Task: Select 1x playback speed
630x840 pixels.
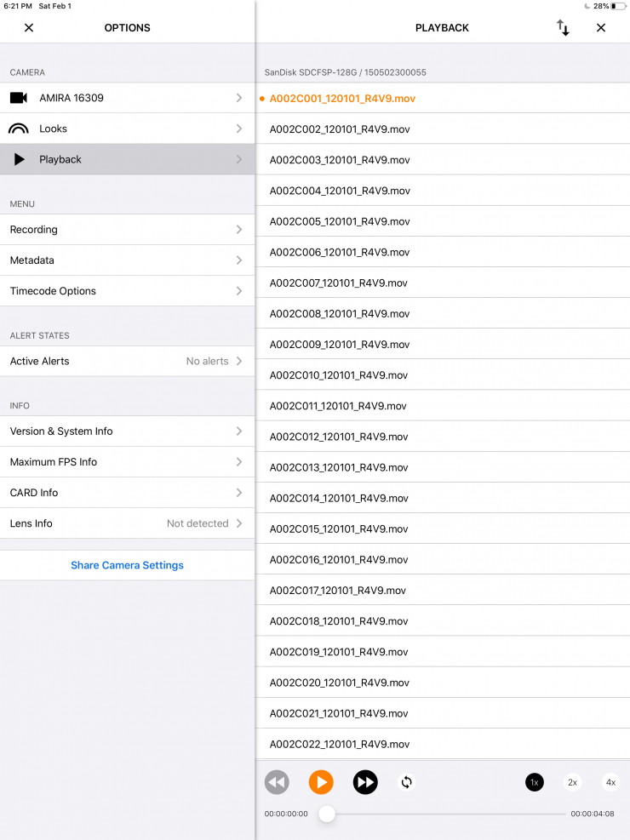Action: coord(534,782)
